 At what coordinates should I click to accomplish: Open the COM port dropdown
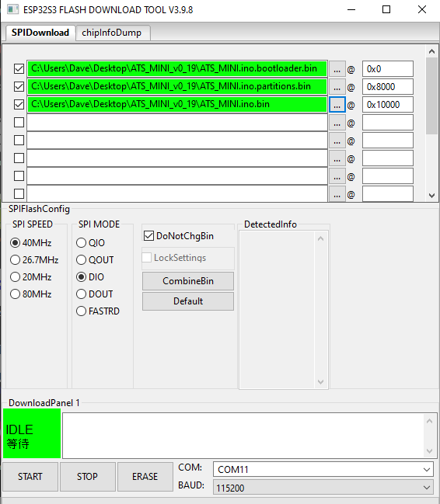pos(323,469)
